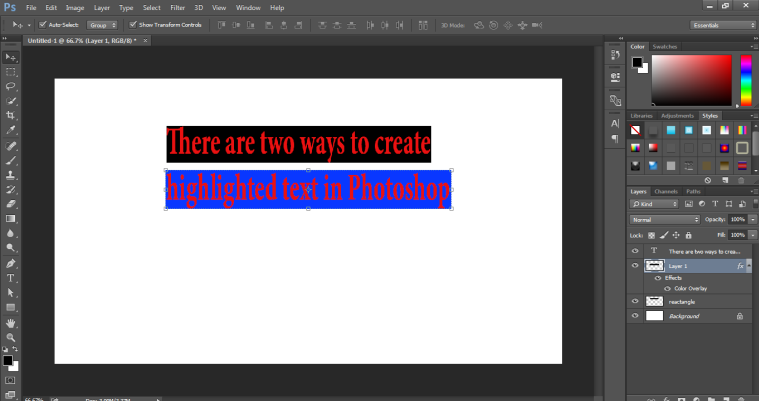Select the reactangle layer thumbnail
This screenshot has width=759, height=401.
coord(654,301)
